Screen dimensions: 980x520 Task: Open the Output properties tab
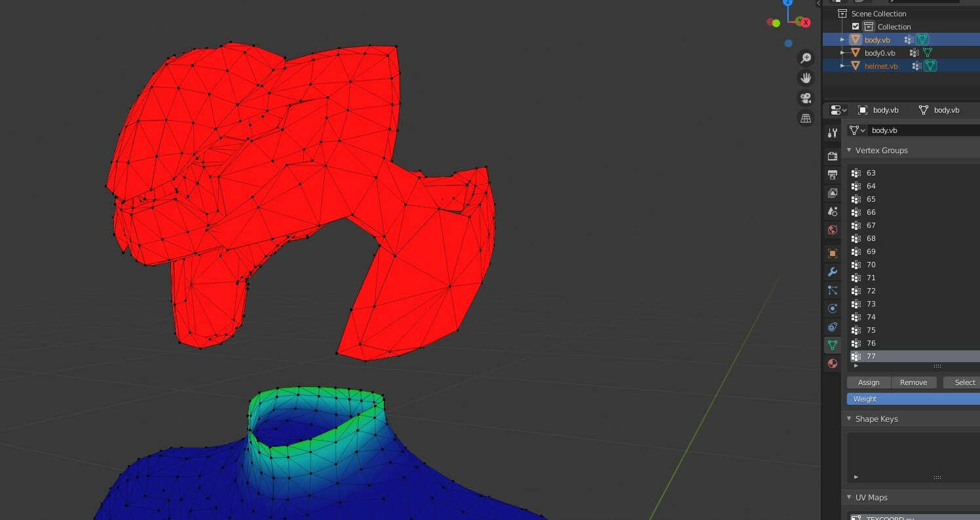pos(833,175)
